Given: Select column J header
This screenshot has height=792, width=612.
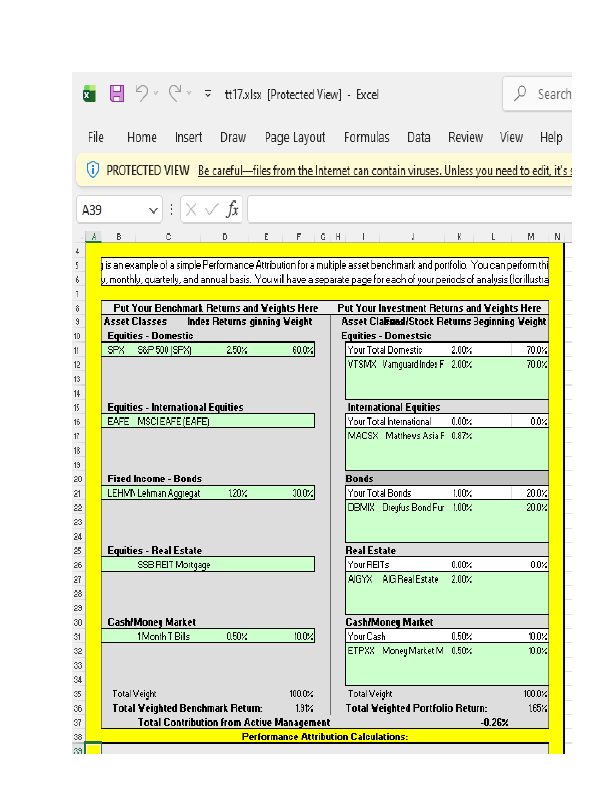Looking at the screenshot, I should pyautogui.click(x=413, y=236).
